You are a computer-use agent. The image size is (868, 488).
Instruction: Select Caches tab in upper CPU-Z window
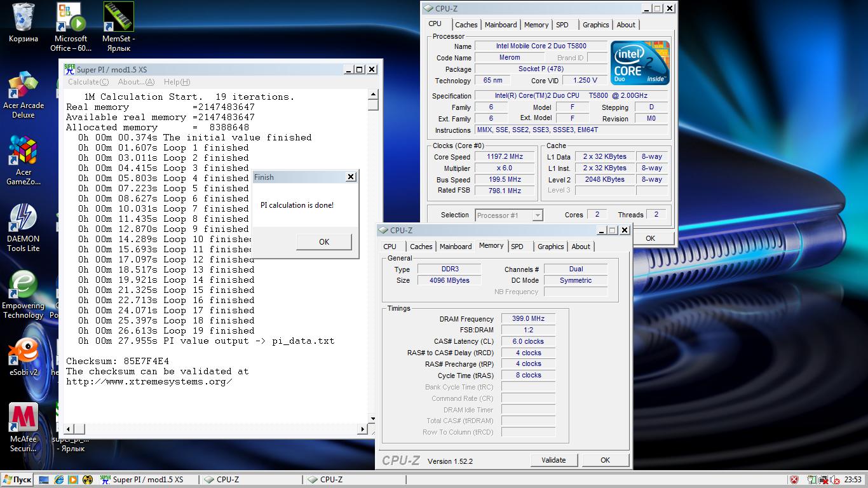(466, 25)
